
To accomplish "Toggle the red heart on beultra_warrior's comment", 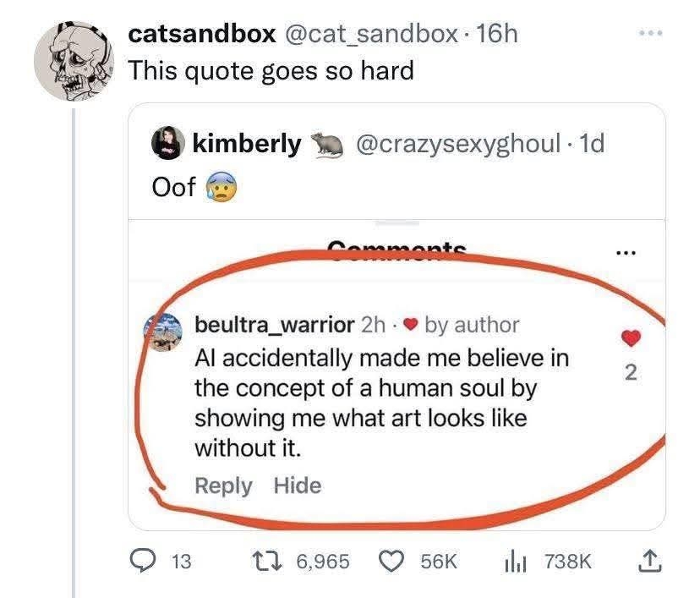I will tap(630, 338).
